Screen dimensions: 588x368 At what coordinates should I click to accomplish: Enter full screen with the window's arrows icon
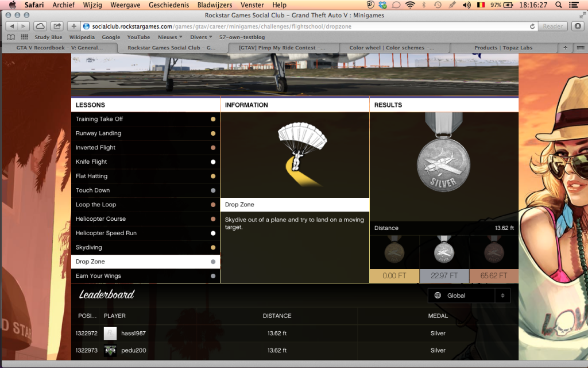pos(582,16)
